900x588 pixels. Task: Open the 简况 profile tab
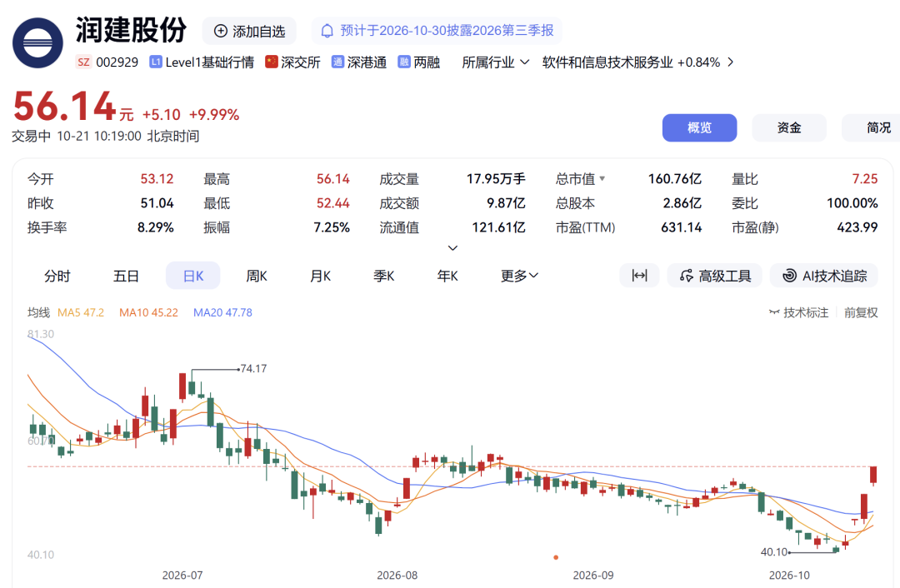[x=871, y=128]
